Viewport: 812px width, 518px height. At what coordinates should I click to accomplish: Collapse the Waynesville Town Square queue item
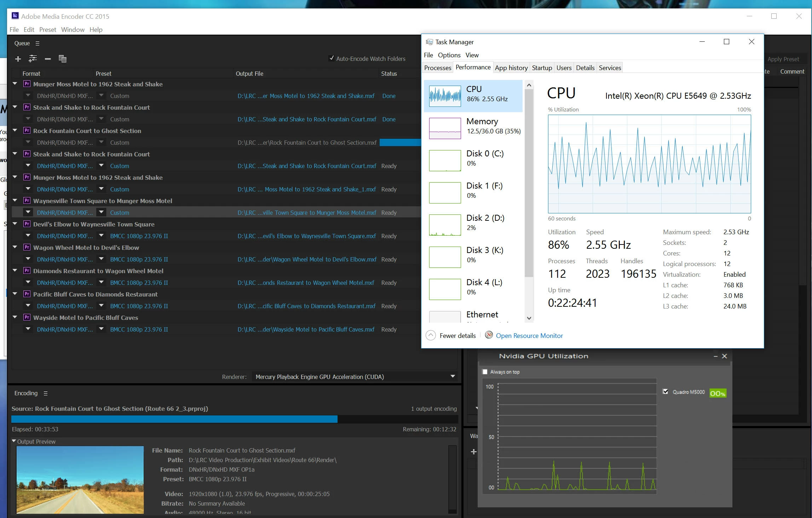tap(15, 201)
